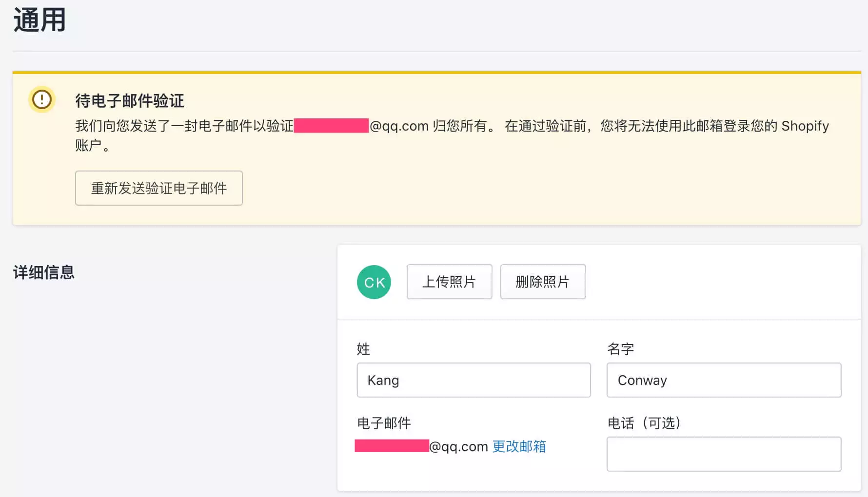Open the 更改邮箱 change email link

pyautogui.click(x=519, y=446)
